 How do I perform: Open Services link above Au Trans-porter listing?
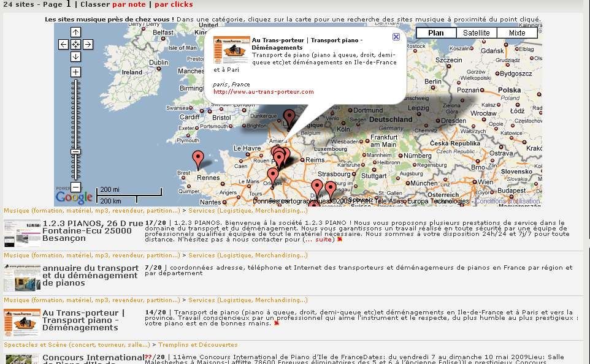248,300
